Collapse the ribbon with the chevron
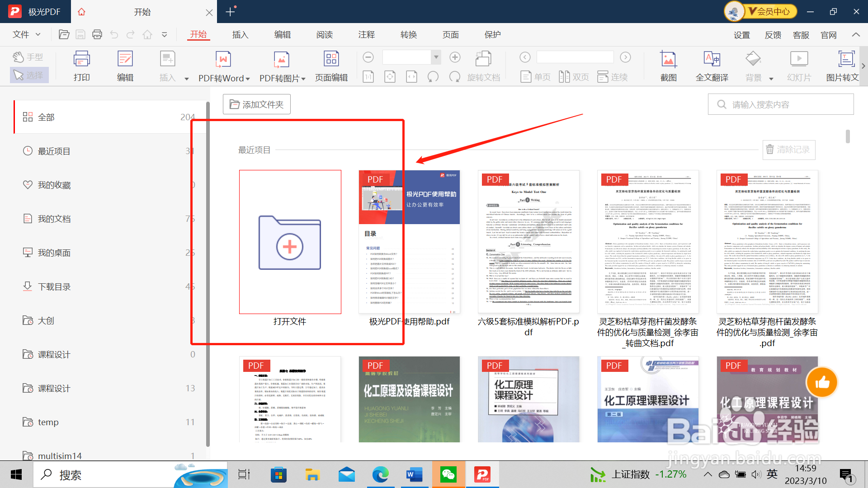Image resolution: width=868 pixels, height=488 pixels. click(x=856, y=35)
